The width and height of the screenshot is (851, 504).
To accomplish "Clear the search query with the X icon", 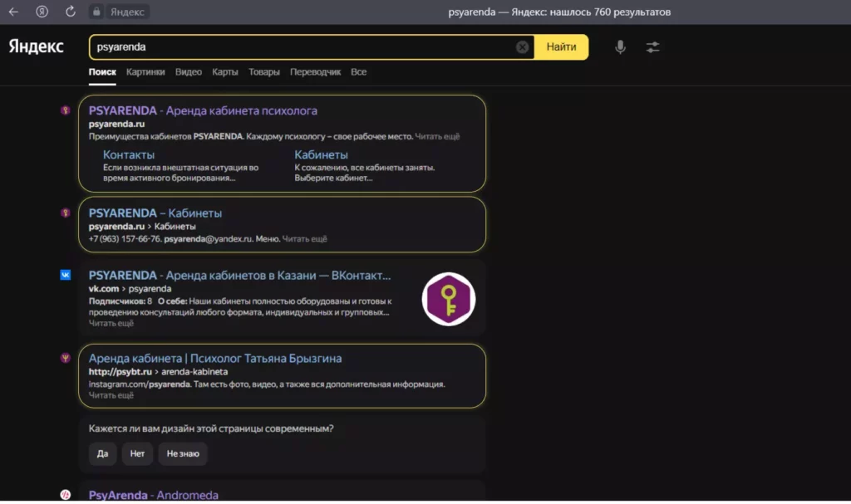I will pyautogui.click(x=522, y=47).
